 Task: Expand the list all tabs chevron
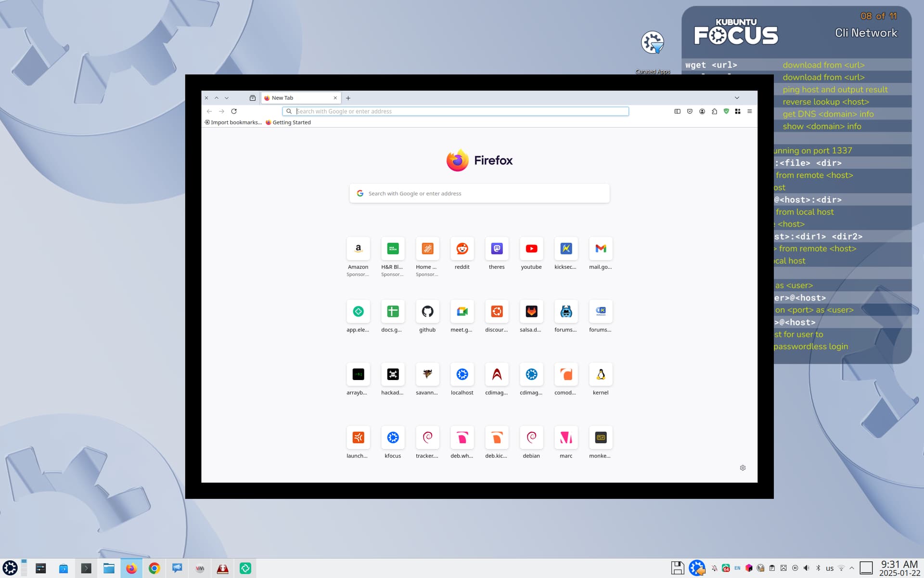[x=737, y=98]
